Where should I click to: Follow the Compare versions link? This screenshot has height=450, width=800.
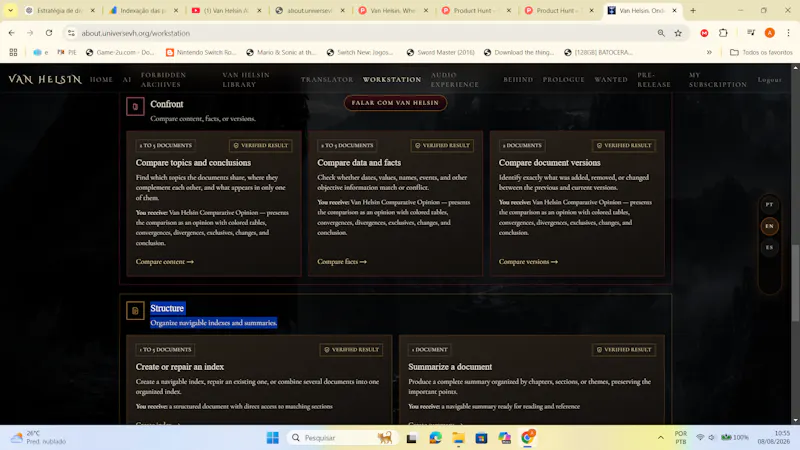click(x=528, y=262)
